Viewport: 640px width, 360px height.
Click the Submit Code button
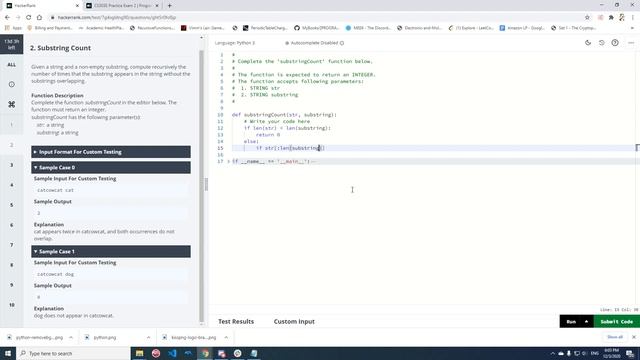pos(616,322)
